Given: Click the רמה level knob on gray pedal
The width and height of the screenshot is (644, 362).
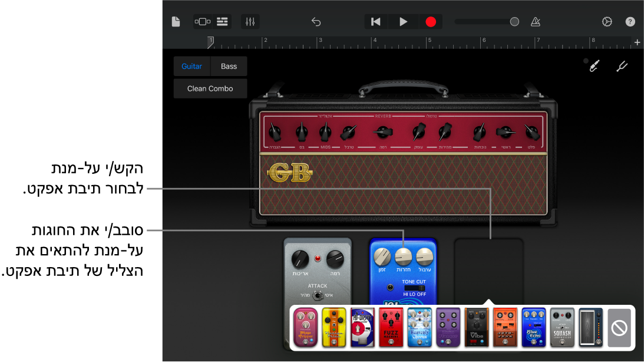Looking at the screenshot, I should click(335, 259).
